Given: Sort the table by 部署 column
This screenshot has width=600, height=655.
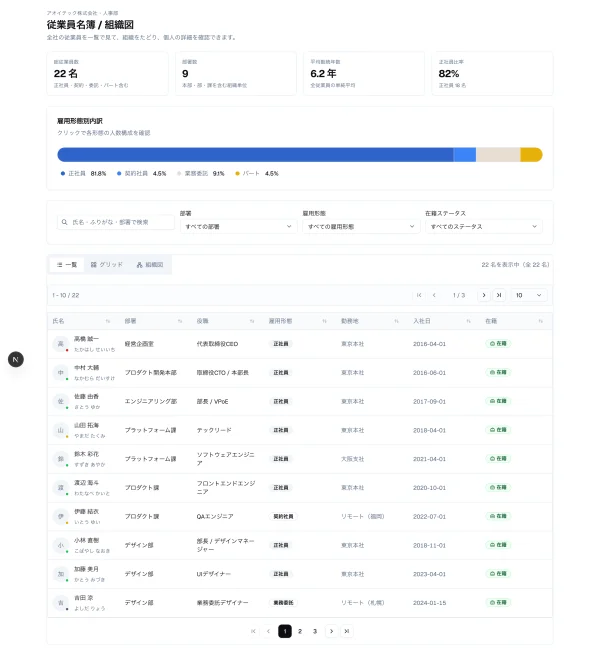Looking at the screenshot, I should click(x=180, y=321).
